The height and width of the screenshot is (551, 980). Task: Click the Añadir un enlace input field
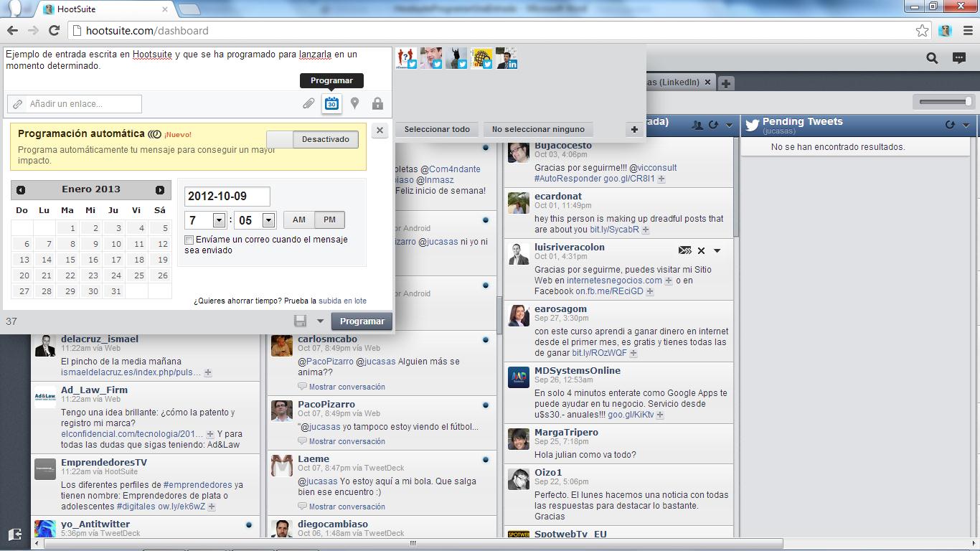(x=75, y=104)
